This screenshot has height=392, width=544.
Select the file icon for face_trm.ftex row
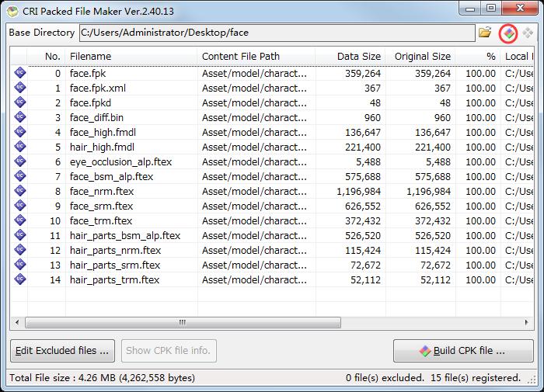(x=20, y=220)
